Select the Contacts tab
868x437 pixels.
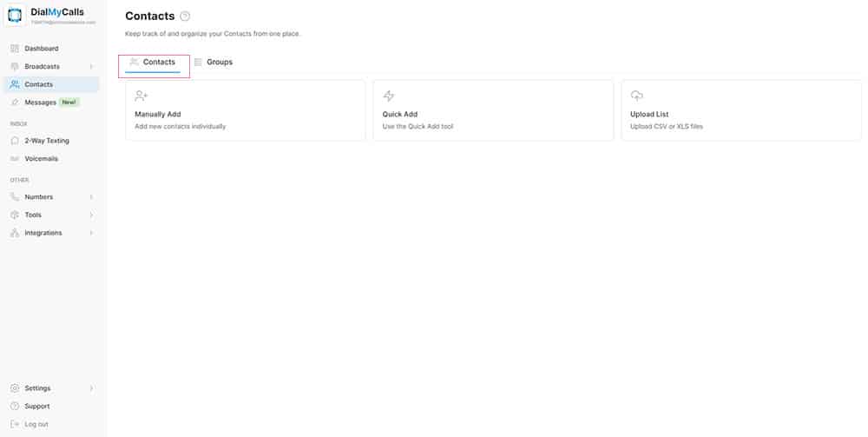point(158,63)
